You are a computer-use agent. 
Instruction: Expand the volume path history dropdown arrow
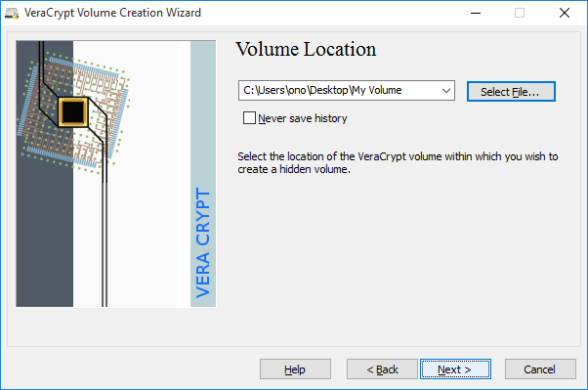(x=445, y=91)
